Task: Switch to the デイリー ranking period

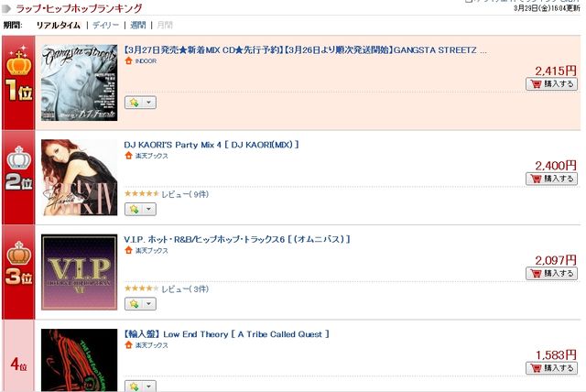Action: click(105, 25)
